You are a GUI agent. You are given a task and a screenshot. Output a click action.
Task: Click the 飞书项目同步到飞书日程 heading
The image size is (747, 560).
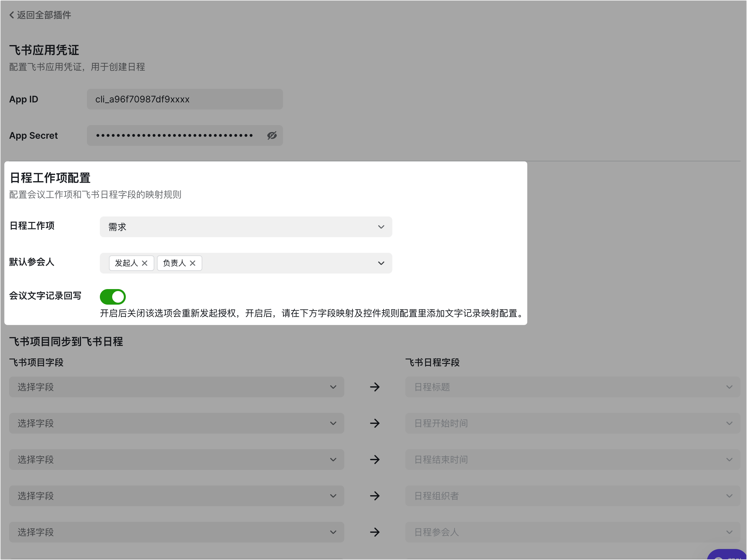coord(66,342)
